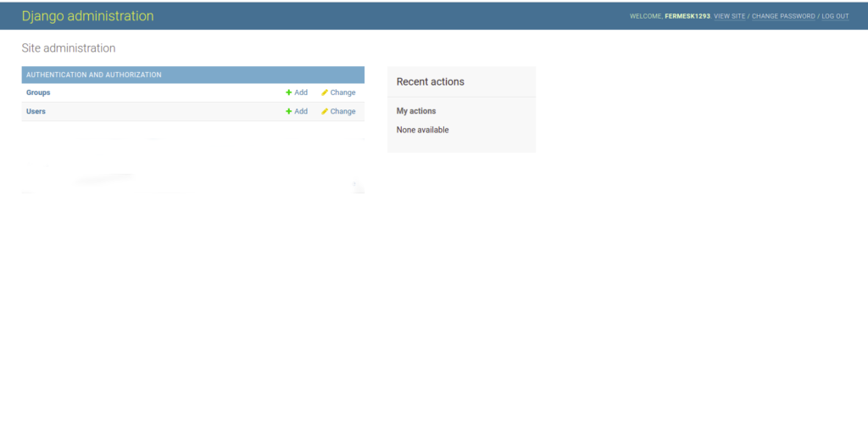Click the pencil icon in Users row
This screenshot has height=441, width=868.
325,111
